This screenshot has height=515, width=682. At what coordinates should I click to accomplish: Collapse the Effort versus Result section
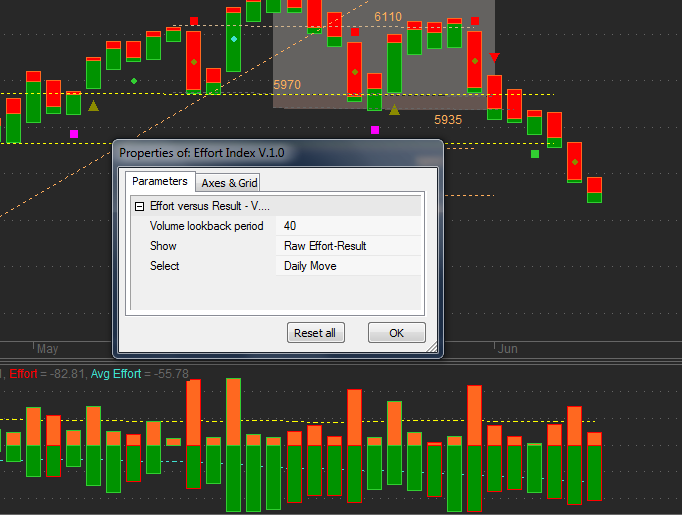(x=139, y=206)
